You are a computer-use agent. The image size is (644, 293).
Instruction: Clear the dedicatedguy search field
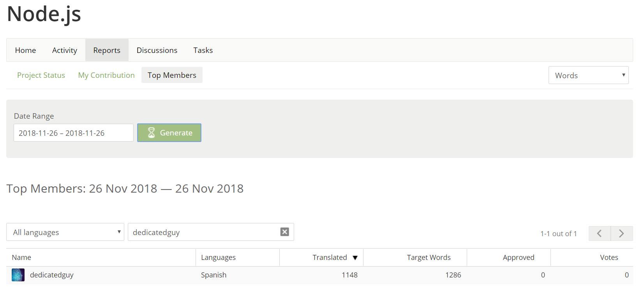285,232
